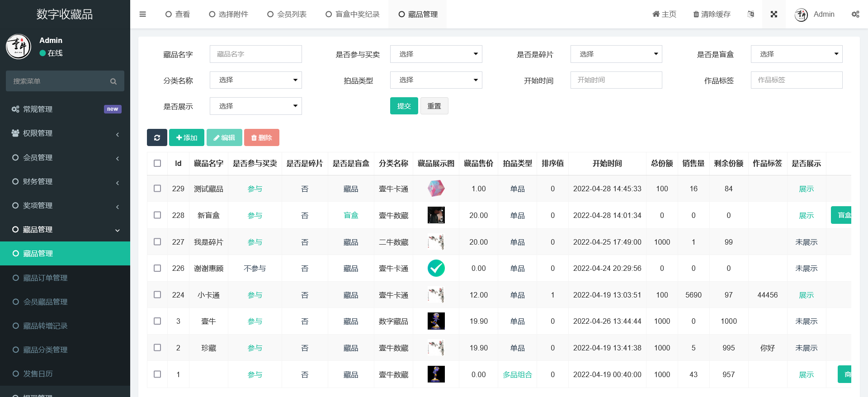Screen dimensions: 868x397
Task: Click the refresh table icon button
Action: pyautogui.click(x=157, y=137)
